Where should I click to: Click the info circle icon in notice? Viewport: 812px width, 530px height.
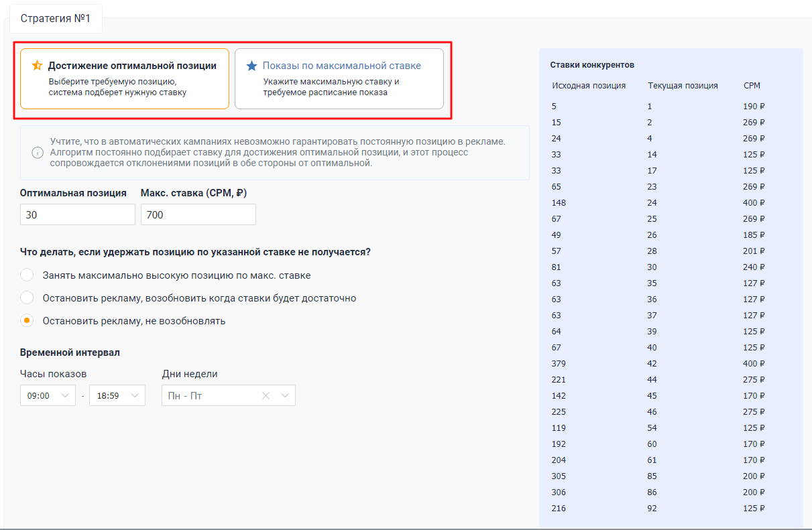[x=38, y=152]
